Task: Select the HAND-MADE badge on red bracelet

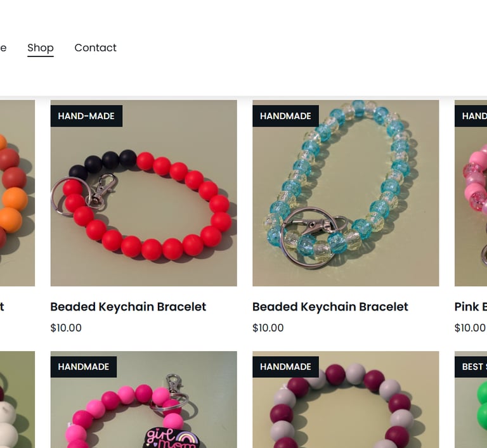Action: (86, 116)
